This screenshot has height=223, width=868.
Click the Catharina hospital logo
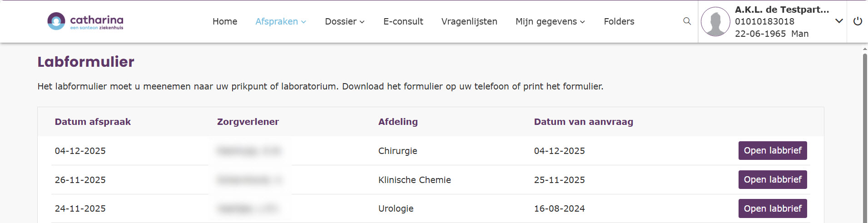85,21
